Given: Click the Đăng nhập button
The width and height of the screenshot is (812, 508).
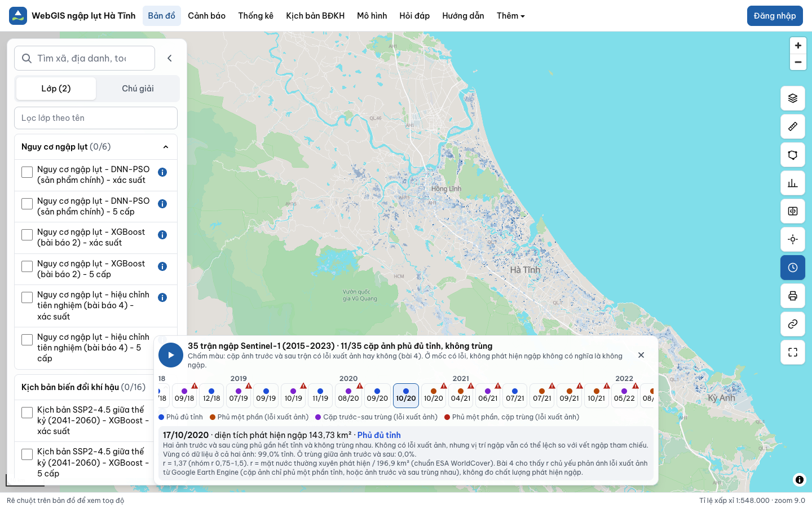Looking at the screenshot, I should (x=775, y=16).
